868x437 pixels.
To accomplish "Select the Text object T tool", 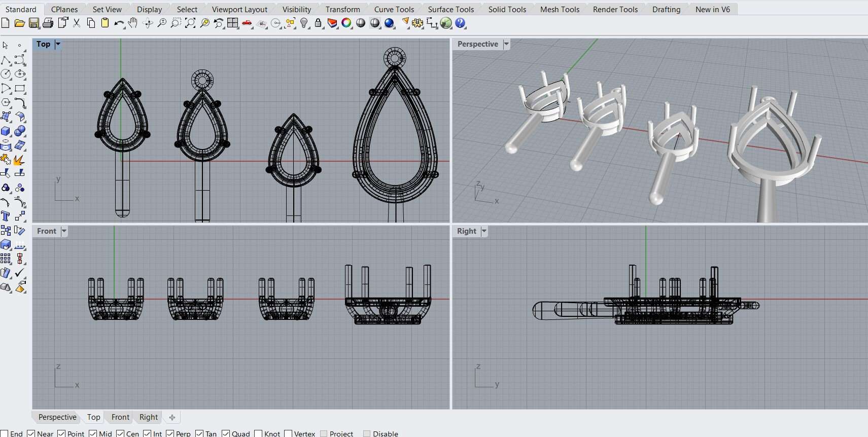I will click(6, 216).
